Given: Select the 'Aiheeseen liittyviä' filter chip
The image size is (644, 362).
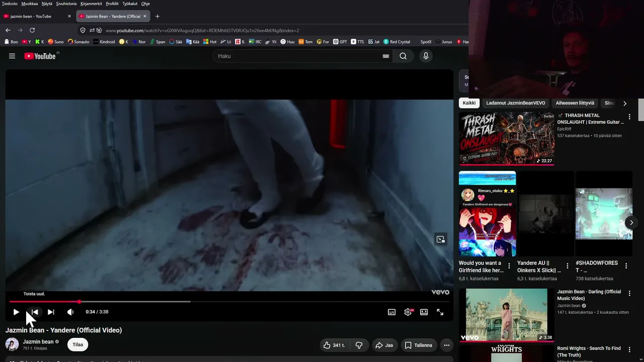Looking at the screenshot, I should 575,103.
